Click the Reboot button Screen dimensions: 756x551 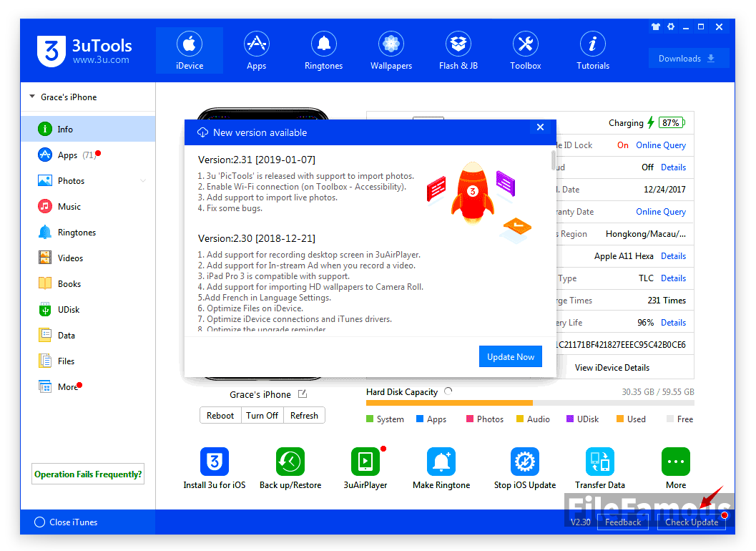[x=220, y=416]
